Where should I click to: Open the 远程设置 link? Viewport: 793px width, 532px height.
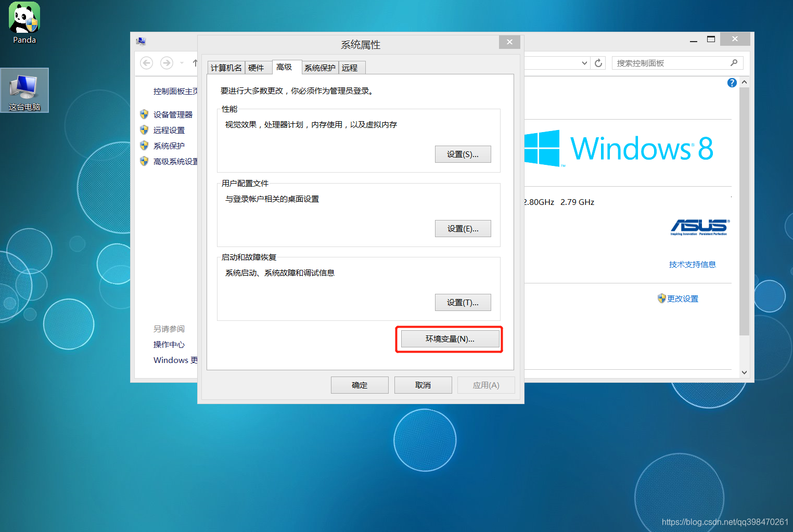click(x=169, y=130)
